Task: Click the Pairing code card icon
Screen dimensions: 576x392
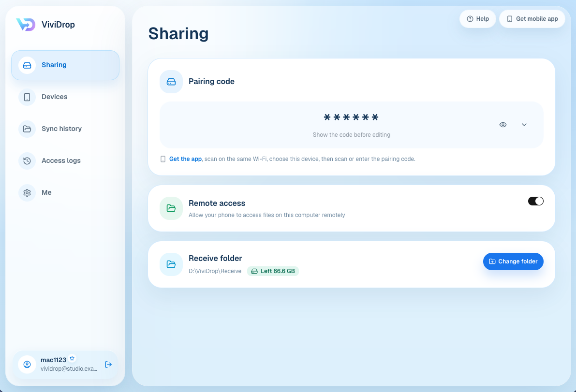Action: click(171, 82)
